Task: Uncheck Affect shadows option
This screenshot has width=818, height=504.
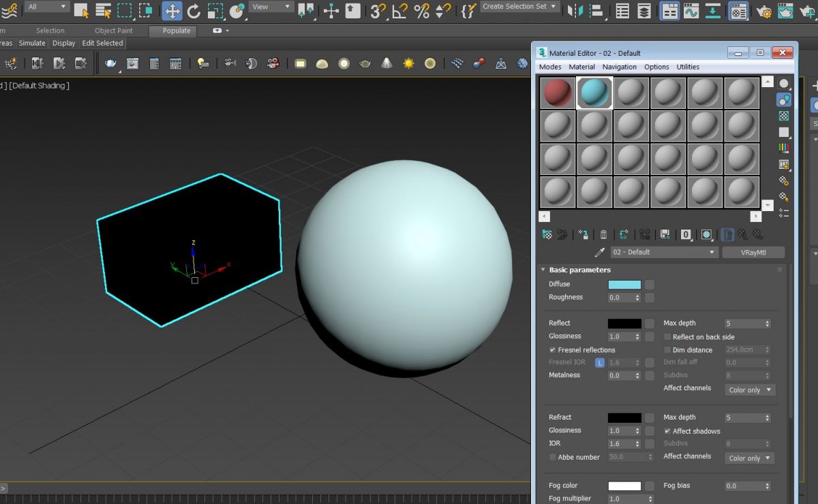Action: coord(667,431)
